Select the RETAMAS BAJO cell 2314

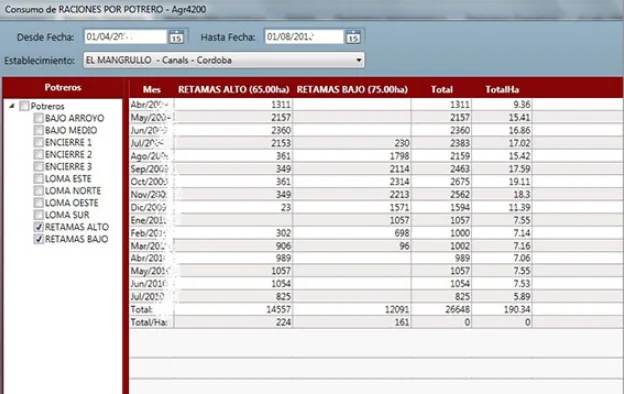[352, 181]
